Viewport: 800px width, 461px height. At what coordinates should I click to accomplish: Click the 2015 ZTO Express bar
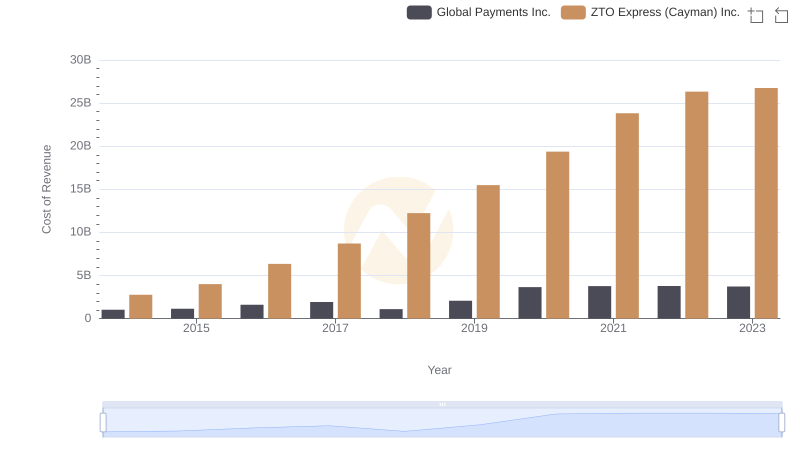point(210,301)
